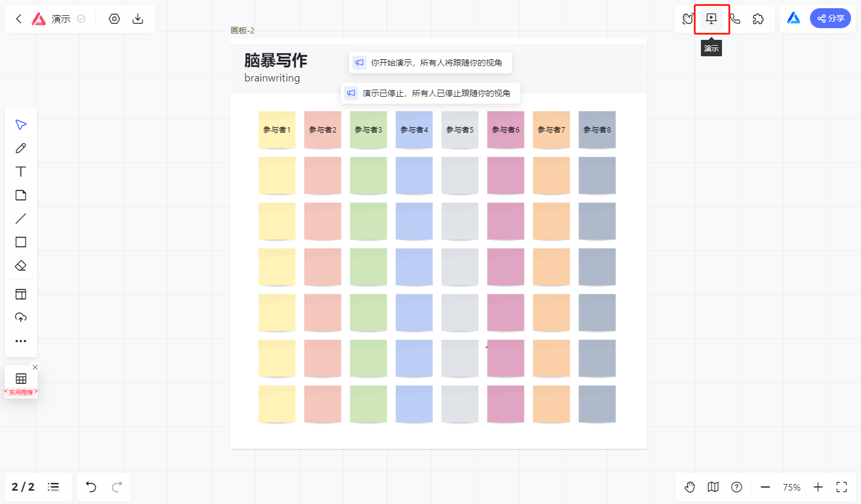Click the download export icon
The height and width of the screenshot is (504, 861).
pos(138,19)
